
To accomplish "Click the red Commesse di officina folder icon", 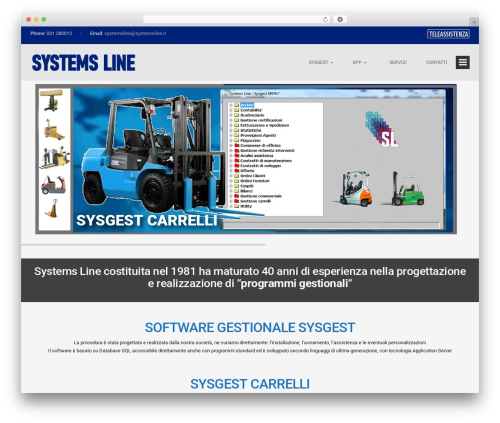I will pos(237,145).
